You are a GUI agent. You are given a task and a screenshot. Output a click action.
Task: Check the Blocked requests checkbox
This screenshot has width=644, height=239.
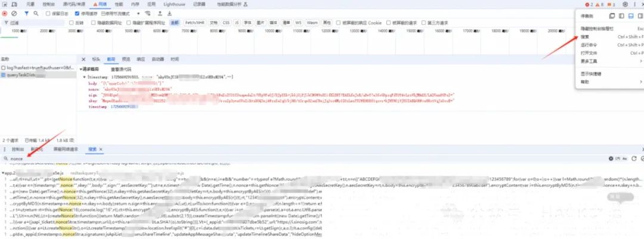pyautogui.click(x=389, y=23)
